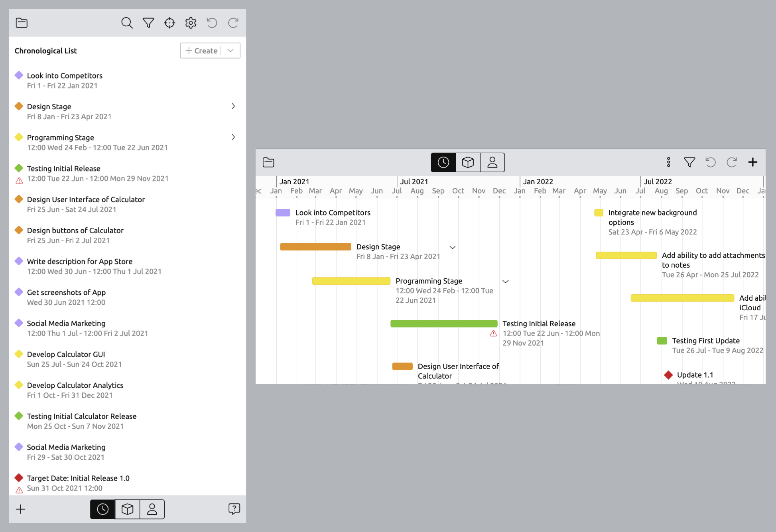Click the filter funnel in the timeline toolbar
The image size is (776, 532).
(689, 162)
